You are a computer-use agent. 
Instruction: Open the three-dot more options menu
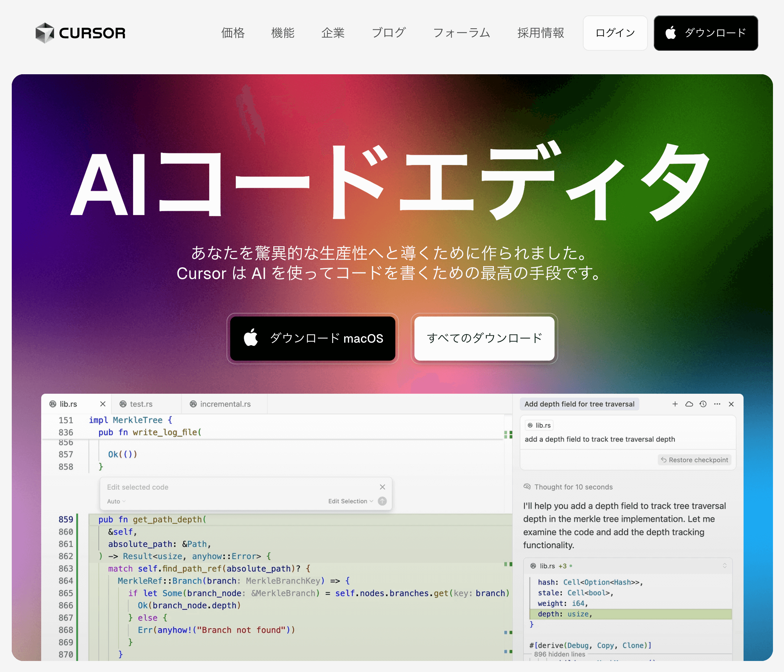[x=717, y=404]
